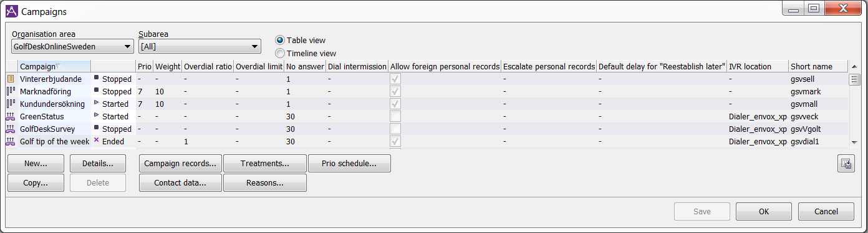
Task: Click the Kundundersökning Started status icon
Action: 97,104
